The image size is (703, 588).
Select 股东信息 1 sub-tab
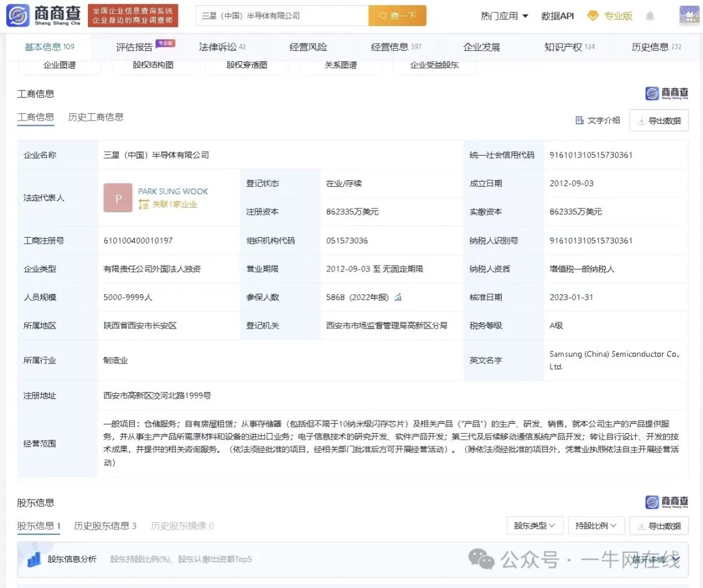coord(38,526)
